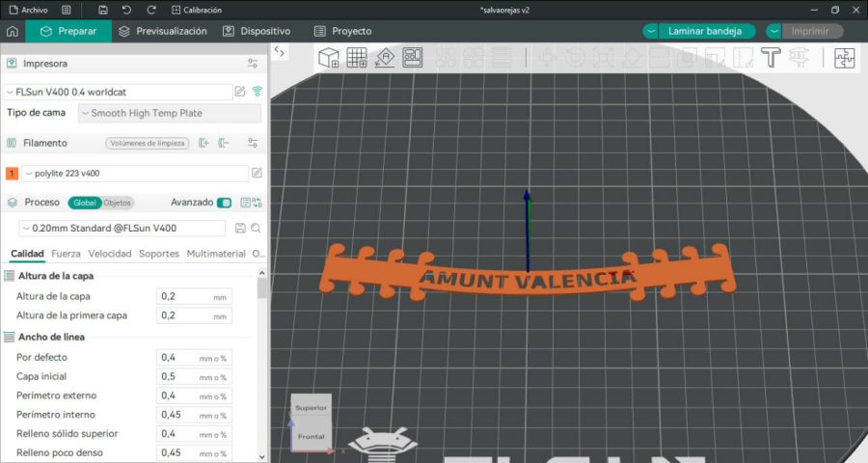
Task: Click the Volúmenes de limpieza button
Action: [148, 143]
